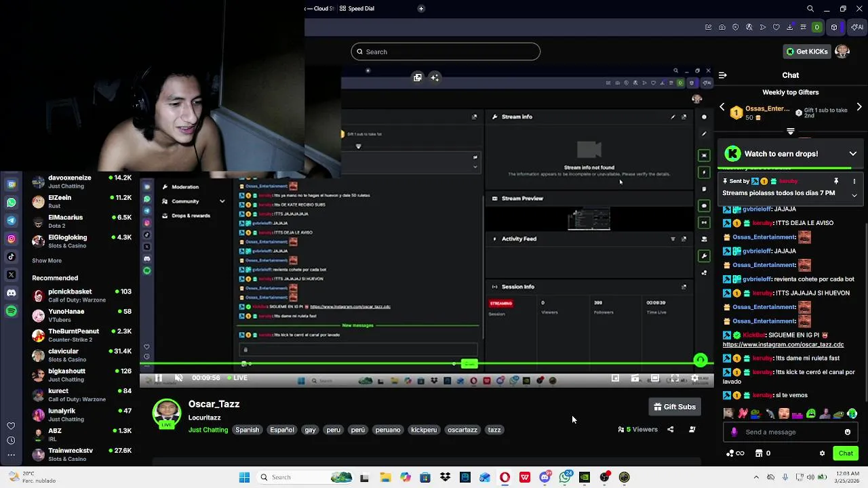
Task: Search open tabs magnifier icon
Action: [x=810, y=9]
